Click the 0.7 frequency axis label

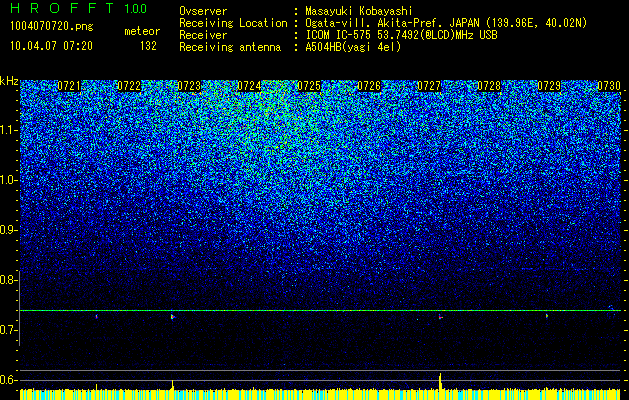pyautogui.click(x=8, y=330)
